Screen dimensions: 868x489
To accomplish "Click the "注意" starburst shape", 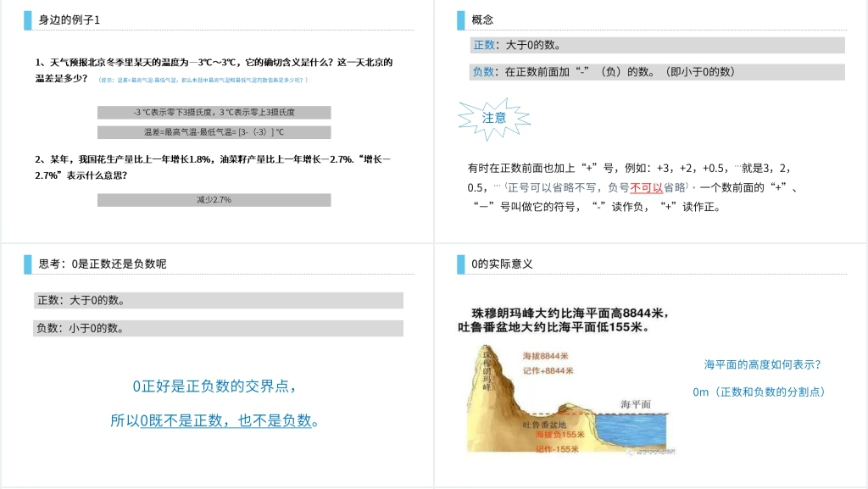I will [x=494, y=119].
